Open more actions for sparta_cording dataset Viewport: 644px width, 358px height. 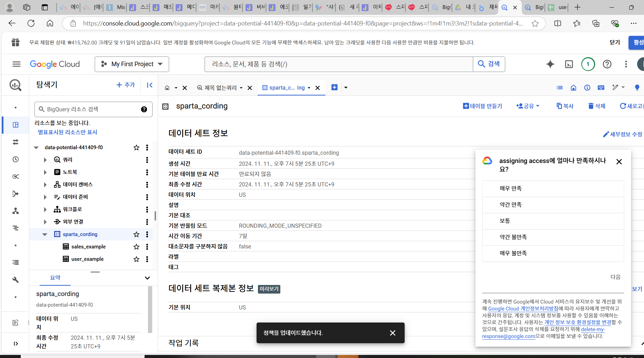(147, 234)
